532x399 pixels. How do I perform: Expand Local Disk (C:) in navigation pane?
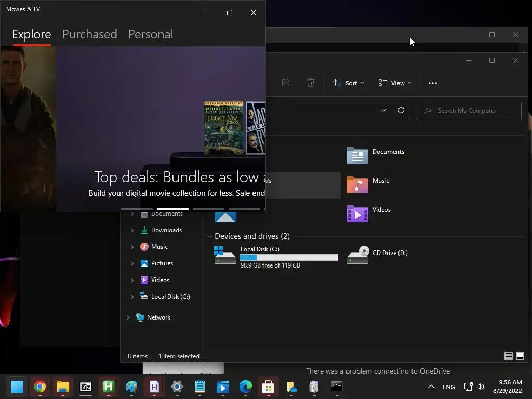coord(132,297)
